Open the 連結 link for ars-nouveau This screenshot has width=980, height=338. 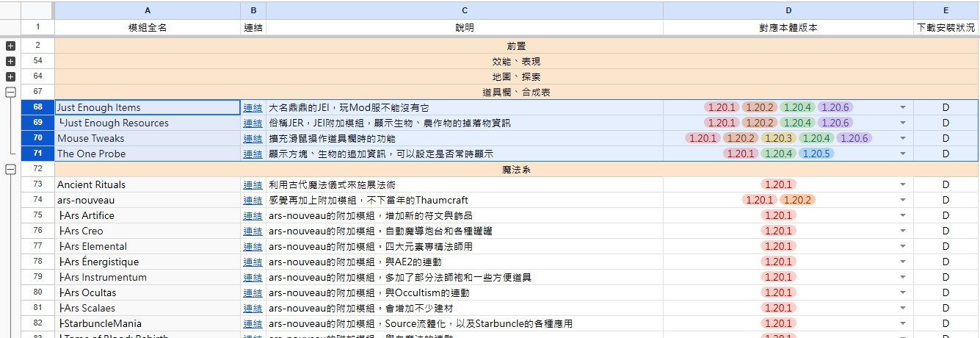click(x=253, y=201)
